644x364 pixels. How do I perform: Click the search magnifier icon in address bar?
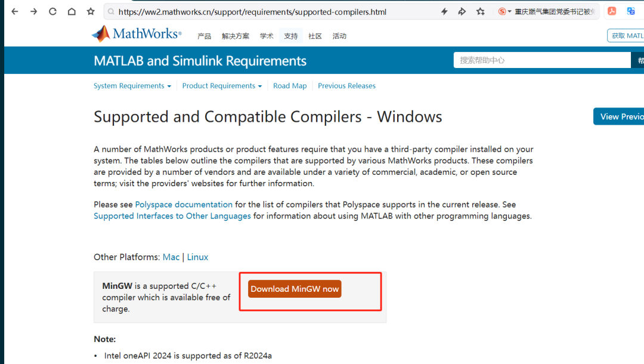(x=111, y=12)
